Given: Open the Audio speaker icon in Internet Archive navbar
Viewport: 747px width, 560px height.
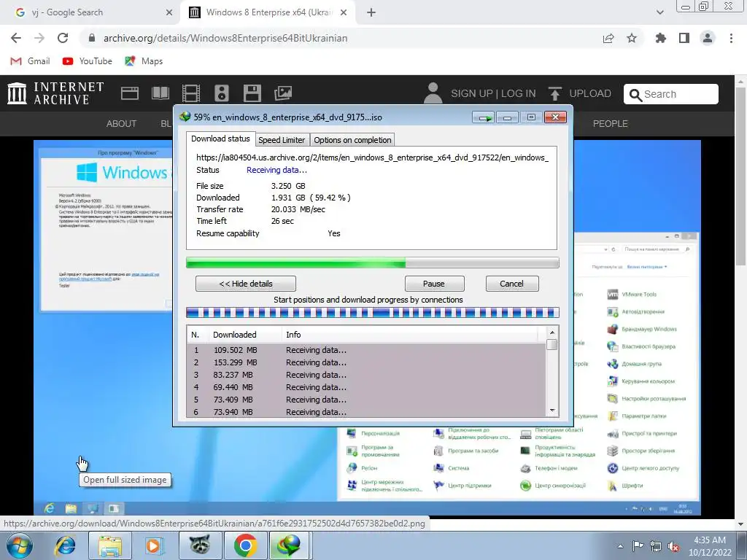Looking at the screenshot, I should 222,93.
